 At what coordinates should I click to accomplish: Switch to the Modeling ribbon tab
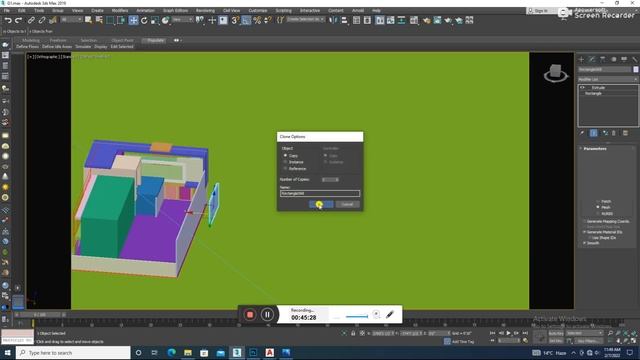click(31, 40)
